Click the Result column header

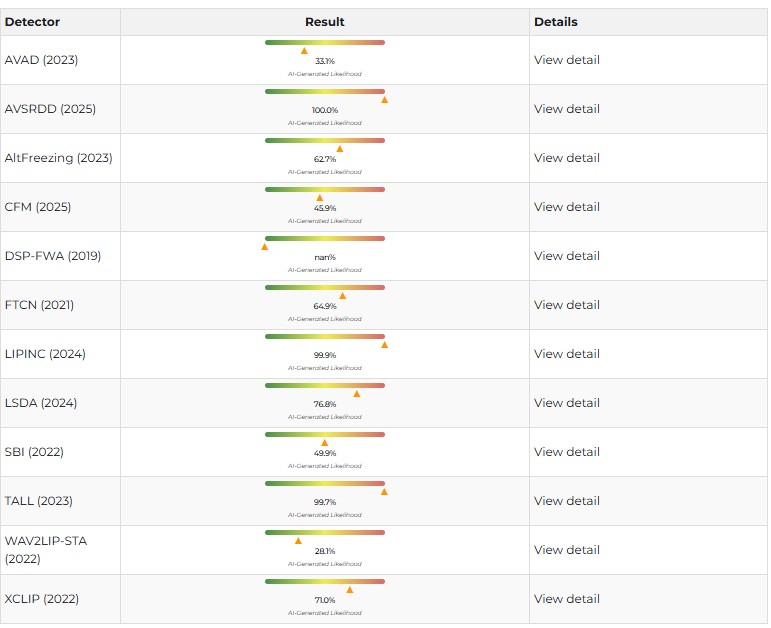click(x=325, y=22)
